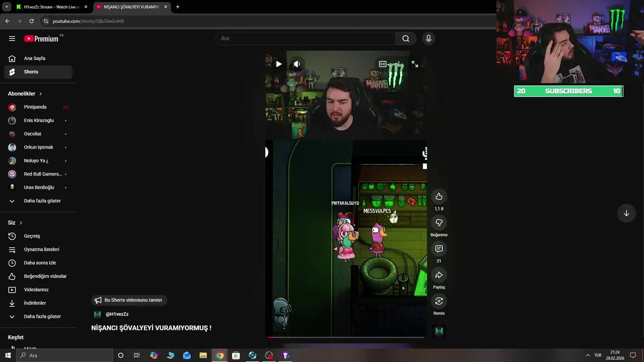Open the Noluyo Ya ¿ channel
Image resolution: width=644 pixels, height=362 pixels.
pyautogui.click(x=38, y=161)
